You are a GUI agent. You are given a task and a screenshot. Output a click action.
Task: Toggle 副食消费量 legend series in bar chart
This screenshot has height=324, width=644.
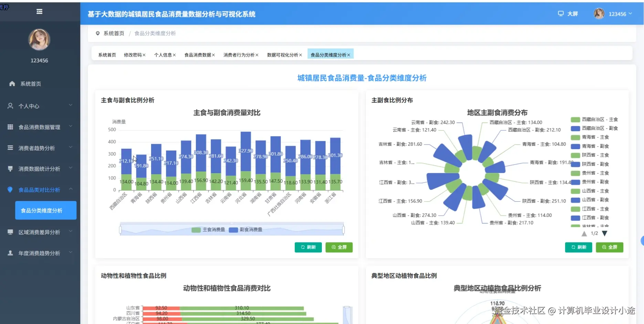[x=245, y=230]
